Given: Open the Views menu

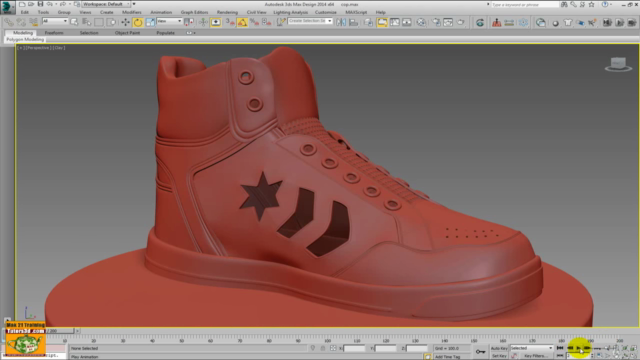Looking at the screenshot, I should (x=85, y=12).
